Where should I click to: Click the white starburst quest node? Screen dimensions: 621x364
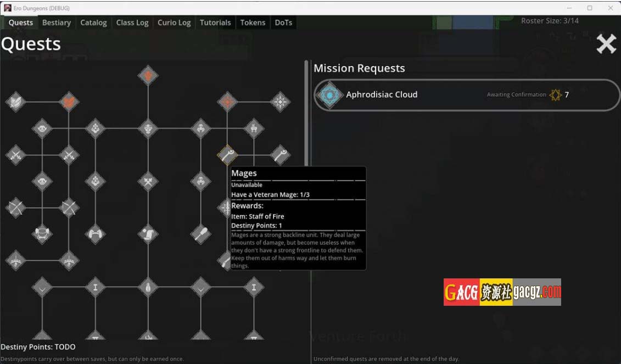pyautogui.click(x=281, y=102)
